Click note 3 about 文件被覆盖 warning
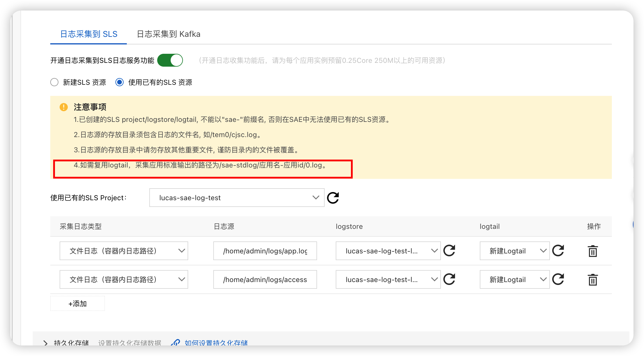Image resolution: width=644 pixels, height=356 pixels. [186, 150]
